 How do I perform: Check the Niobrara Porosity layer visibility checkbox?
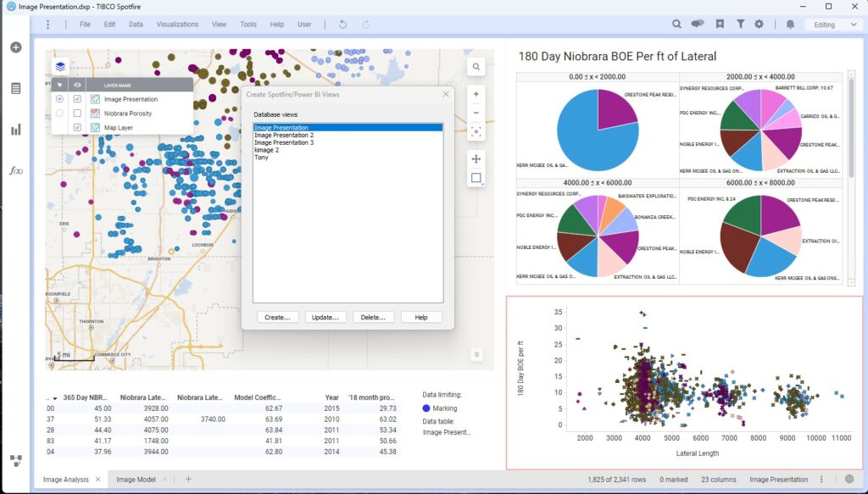77,114
